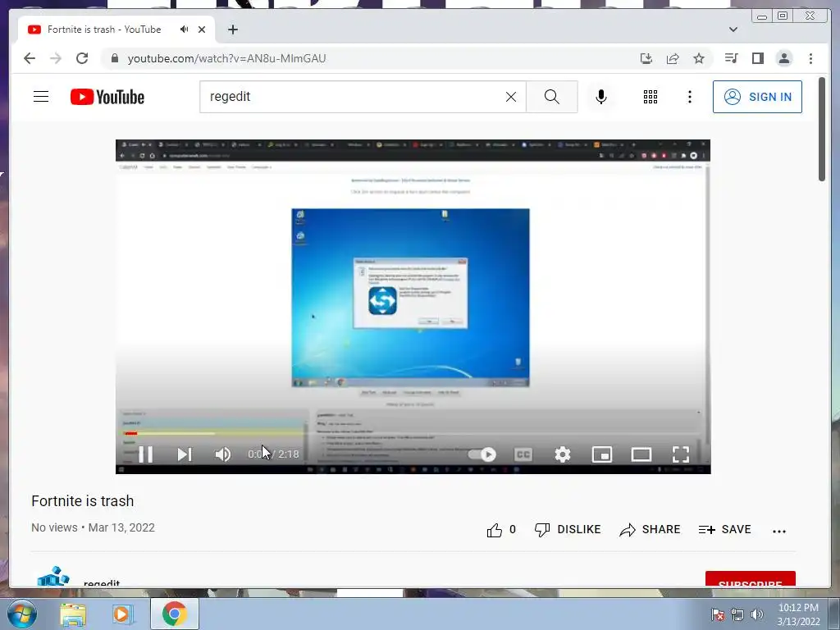Save the video to a playlist
This screenshot has width=840, height=630.
coord(725,529)
